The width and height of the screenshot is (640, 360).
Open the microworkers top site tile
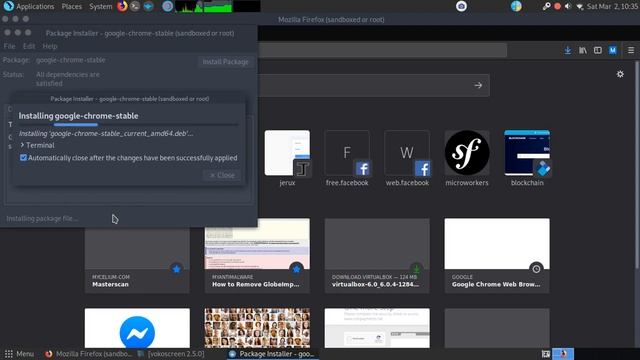467,158
